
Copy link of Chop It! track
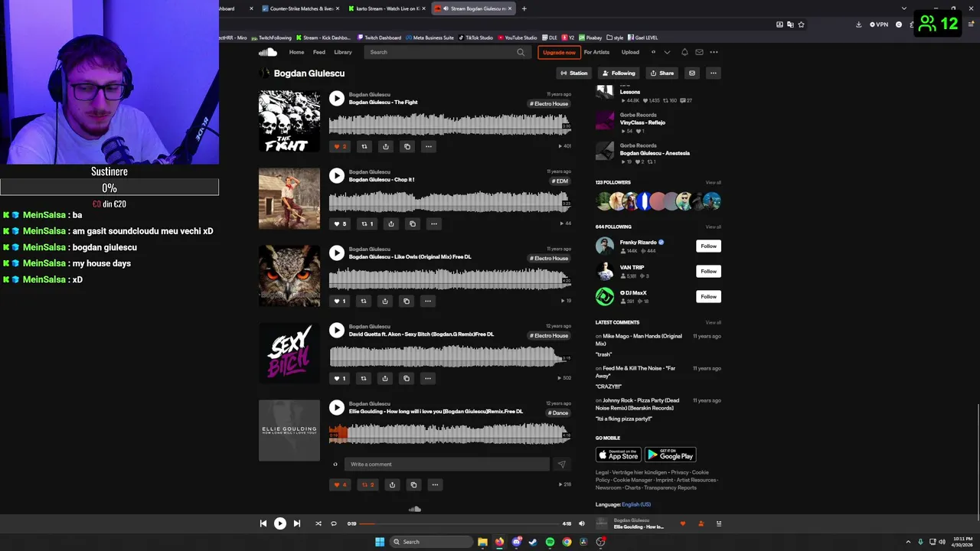(x=412, y=223)
